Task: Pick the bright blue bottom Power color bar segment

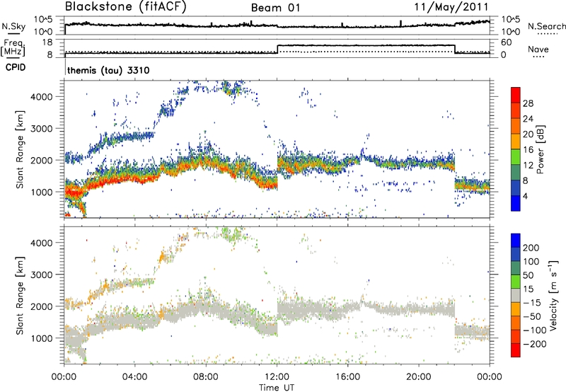Action: [x=516, y=203]
